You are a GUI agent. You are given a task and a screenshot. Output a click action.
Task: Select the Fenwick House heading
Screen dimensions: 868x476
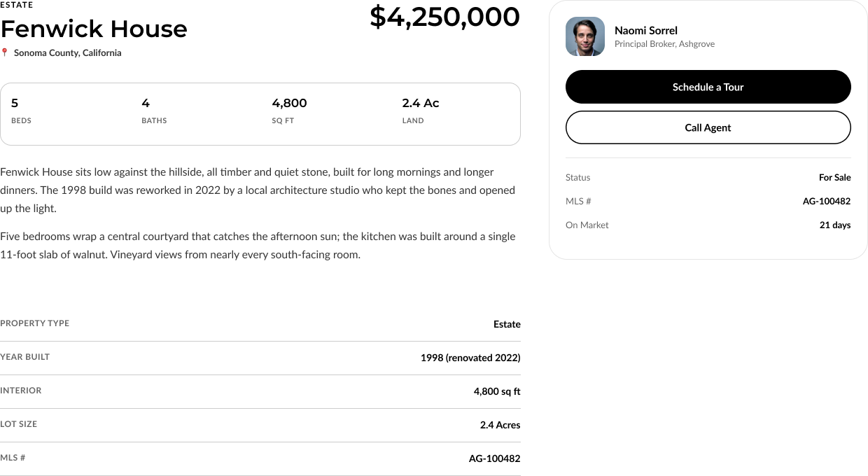pos(94,29)
